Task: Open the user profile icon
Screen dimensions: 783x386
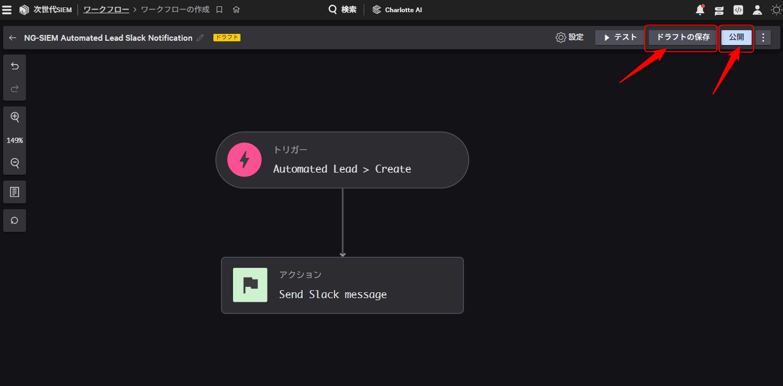Action: pos(758,10)
